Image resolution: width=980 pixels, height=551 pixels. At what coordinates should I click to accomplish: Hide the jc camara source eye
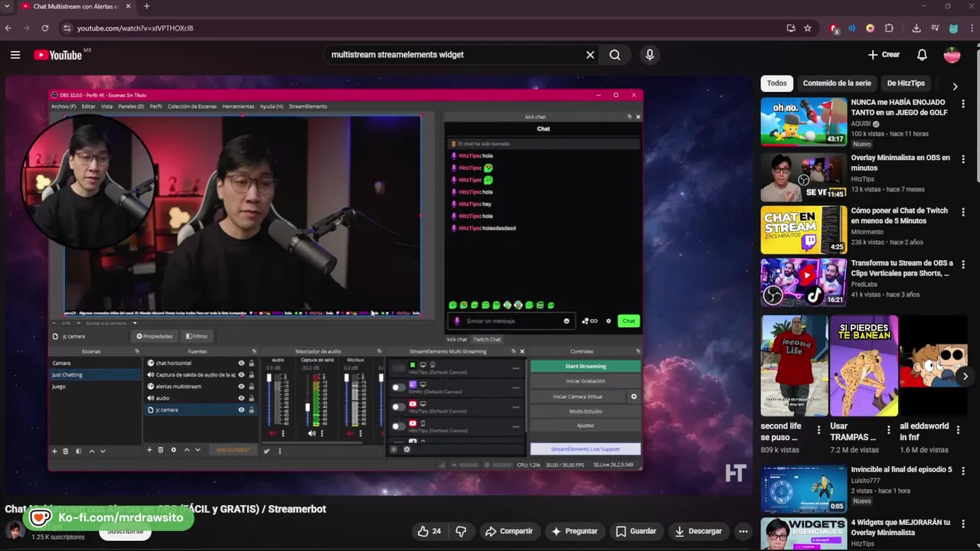(x=241, y=409)
